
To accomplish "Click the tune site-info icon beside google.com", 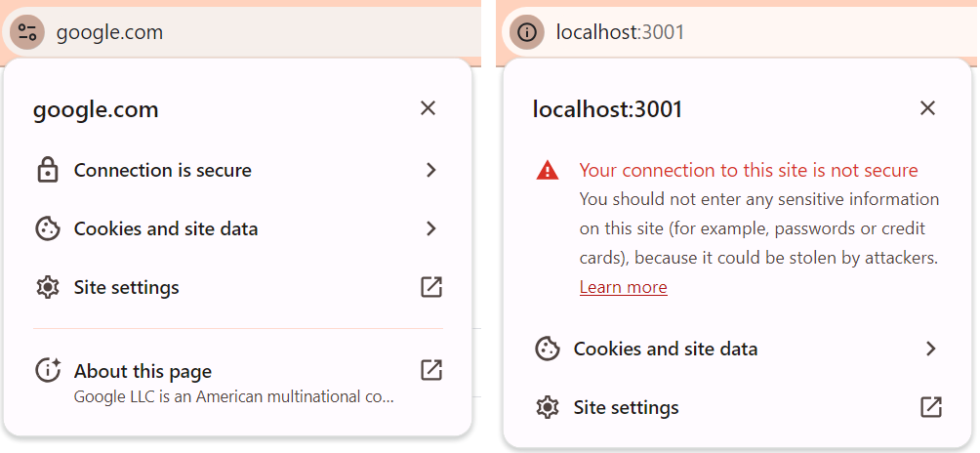I will [27, 32].
